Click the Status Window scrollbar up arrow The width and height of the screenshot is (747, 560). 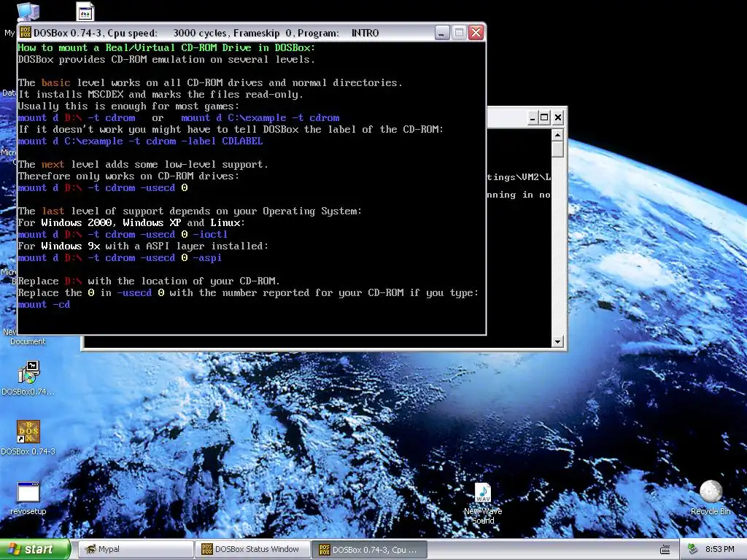[557, 135]
